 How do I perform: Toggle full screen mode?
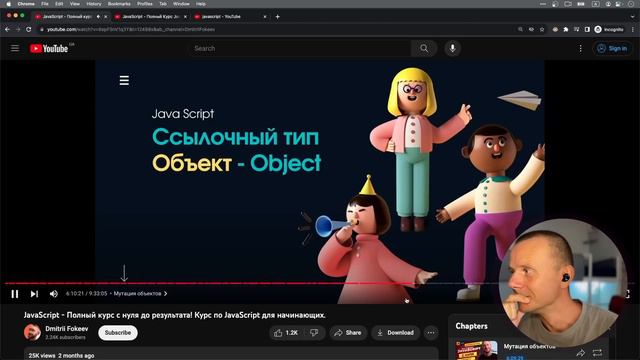pyautogui.click(x=628, y=294)
